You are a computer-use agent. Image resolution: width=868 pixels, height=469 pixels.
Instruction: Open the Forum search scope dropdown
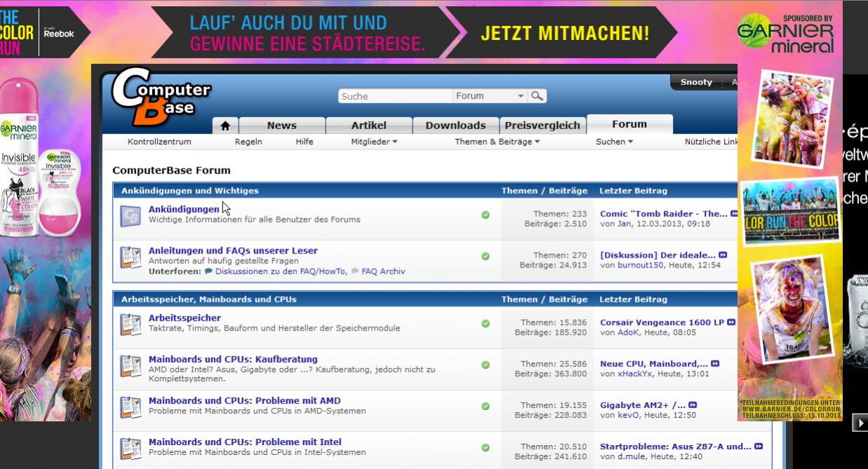click(490, 96)
